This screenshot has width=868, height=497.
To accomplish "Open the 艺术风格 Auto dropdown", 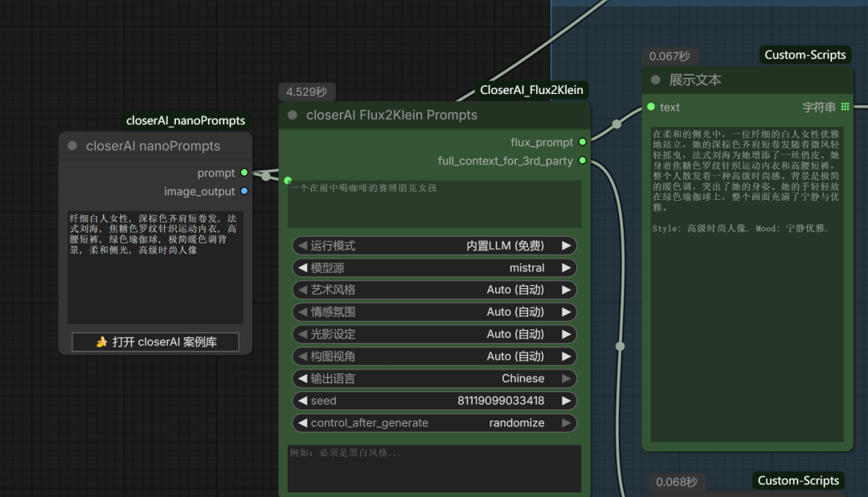I will coord(434,290).
